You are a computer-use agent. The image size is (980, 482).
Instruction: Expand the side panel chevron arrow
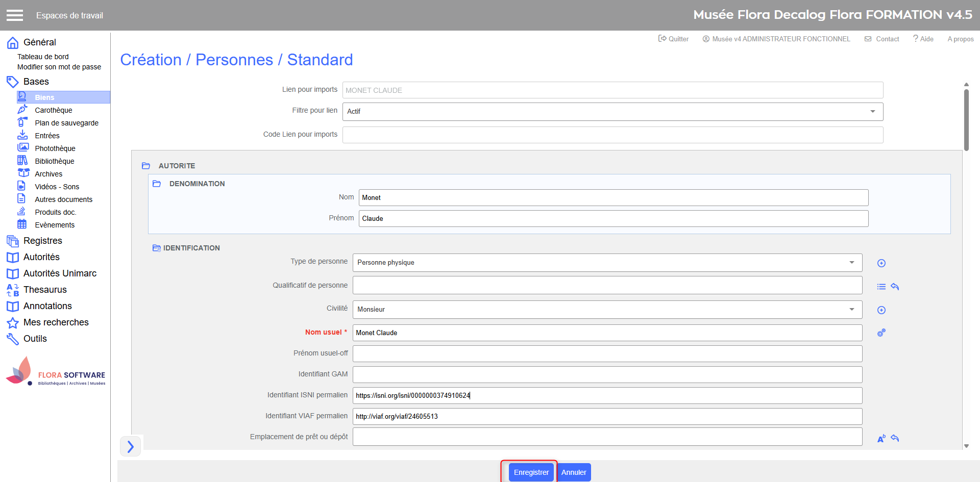click(131, 446)
